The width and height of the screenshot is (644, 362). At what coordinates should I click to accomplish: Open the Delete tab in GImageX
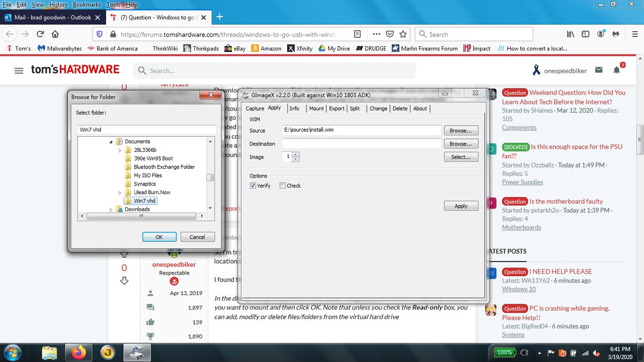point(400,109)
